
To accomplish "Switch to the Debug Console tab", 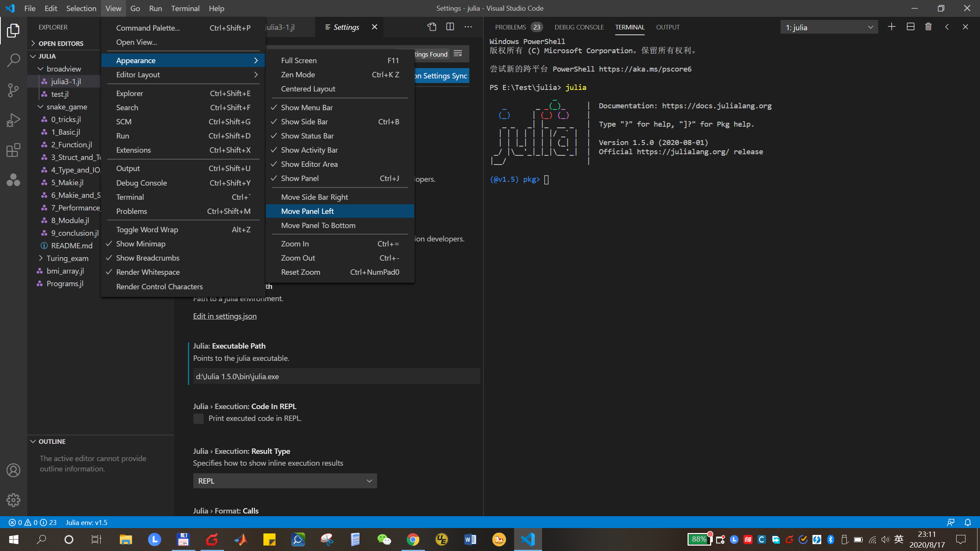I will [579, 27].
